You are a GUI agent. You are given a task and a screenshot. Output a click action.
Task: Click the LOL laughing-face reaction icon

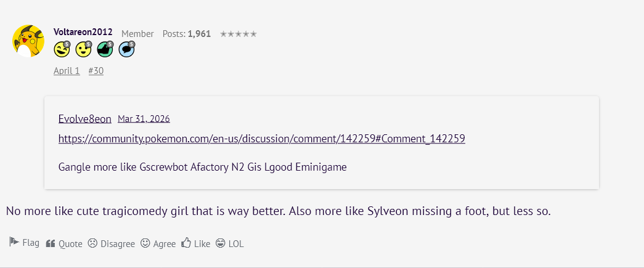tap(221, 243)
